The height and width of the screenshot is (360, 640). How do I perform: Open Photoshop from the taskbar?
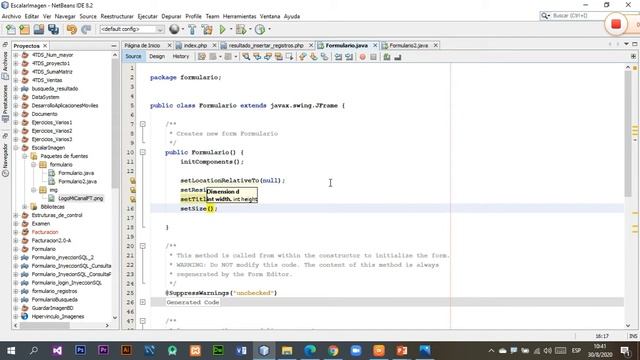coord(80,350)
